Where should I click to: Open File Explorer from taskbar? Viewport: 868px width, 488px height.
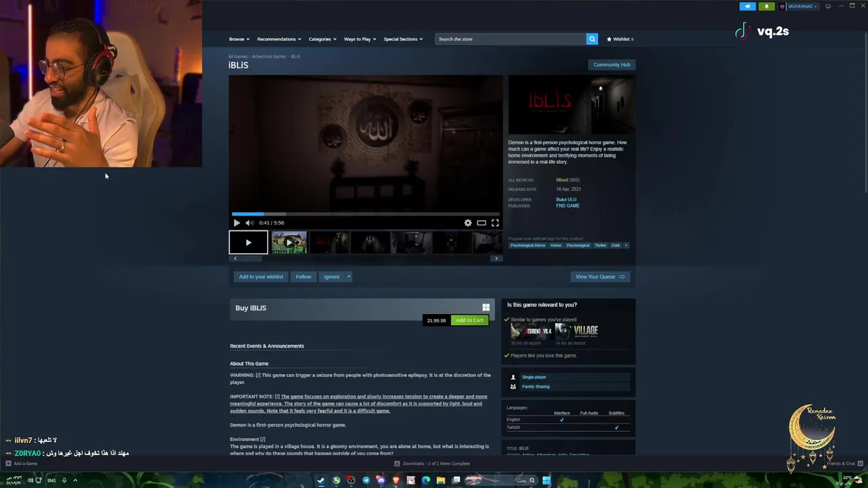(441, 481)
